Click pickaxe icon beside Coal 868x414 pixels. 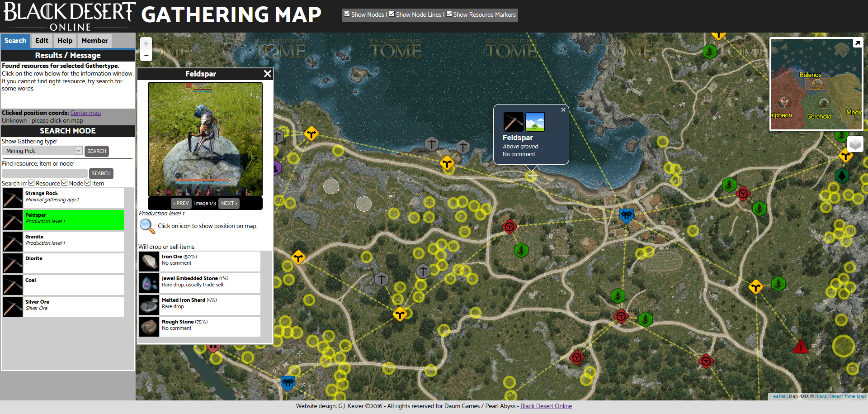[13, 285]
